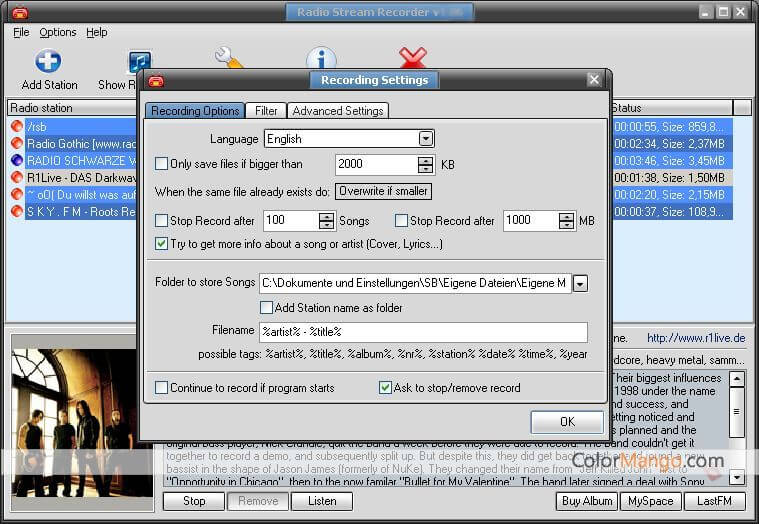Image resolution: width=759 pixels, height=524 pixels.
Task: Click the red X toolbar icon
Action: click(412, 58)
